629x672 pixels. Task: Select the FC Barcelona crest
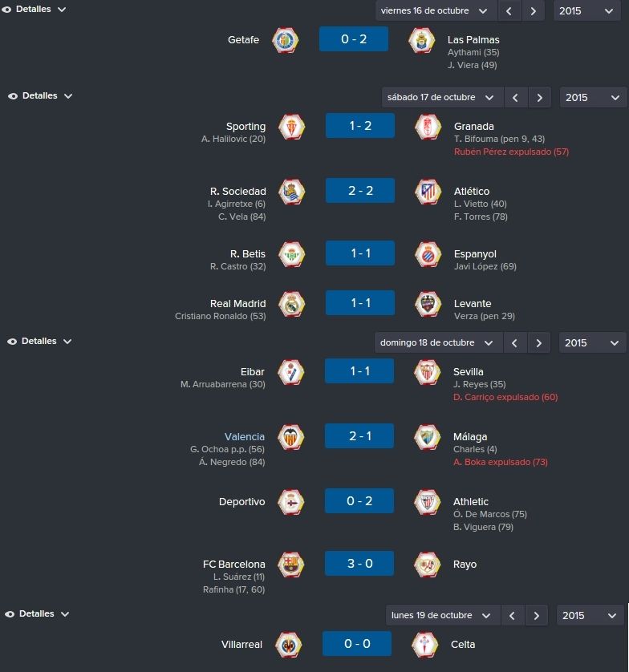(x=290, y=565)
